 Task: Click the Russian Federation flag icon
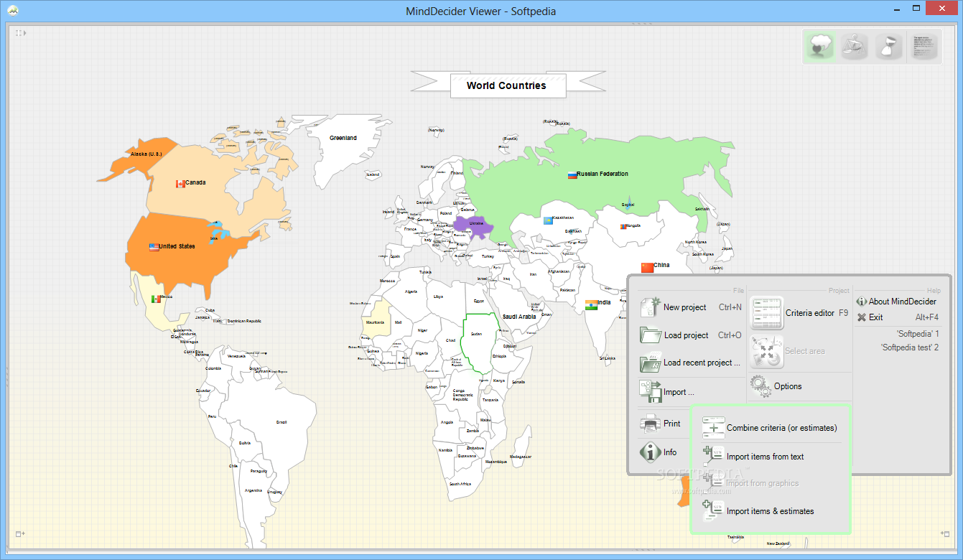click(572, 174)
